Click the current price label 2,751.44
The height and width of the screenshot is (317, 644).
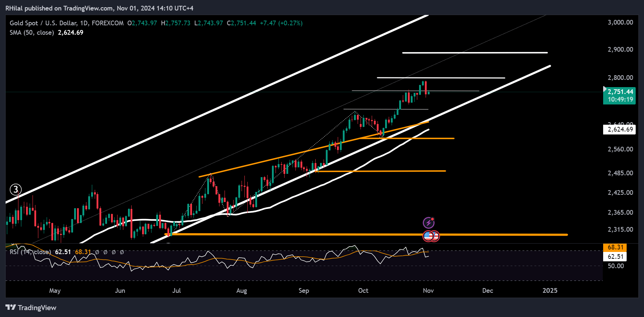(620, 92)
